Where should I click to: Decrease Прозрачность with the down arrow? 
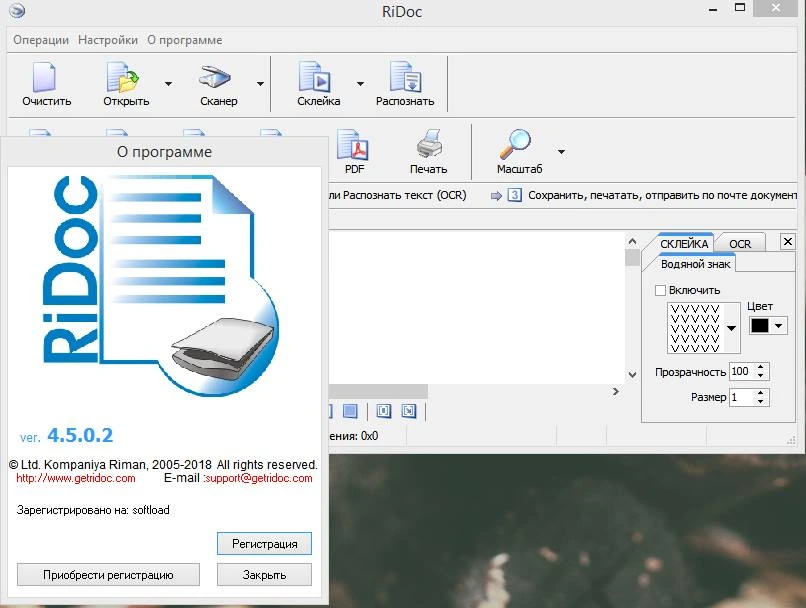tap(761, 376)
